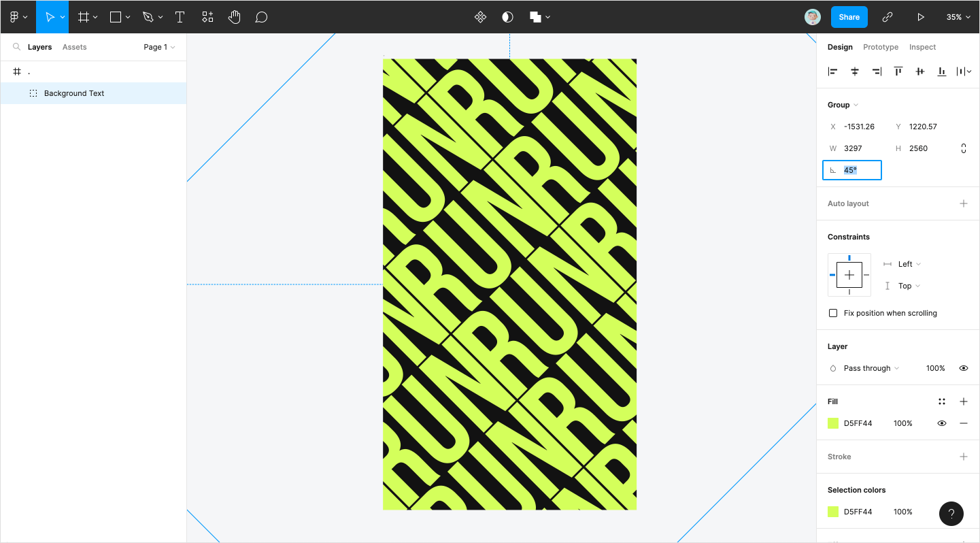Open the Pass through blend mode dropdown
This screenshot has width=980, height=543.
pos(871,368)
